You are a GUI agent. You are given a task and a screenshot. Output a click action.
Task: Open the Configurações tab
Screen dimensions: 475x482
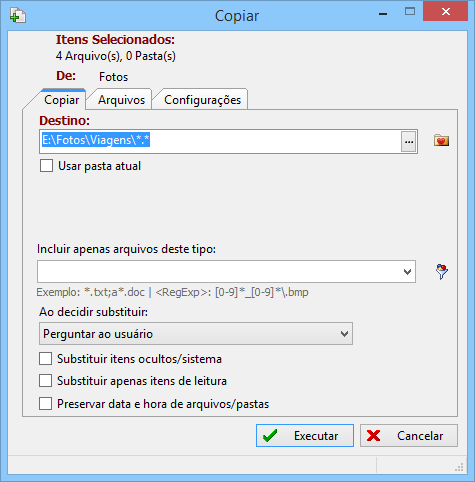click(x=202, y=100)
